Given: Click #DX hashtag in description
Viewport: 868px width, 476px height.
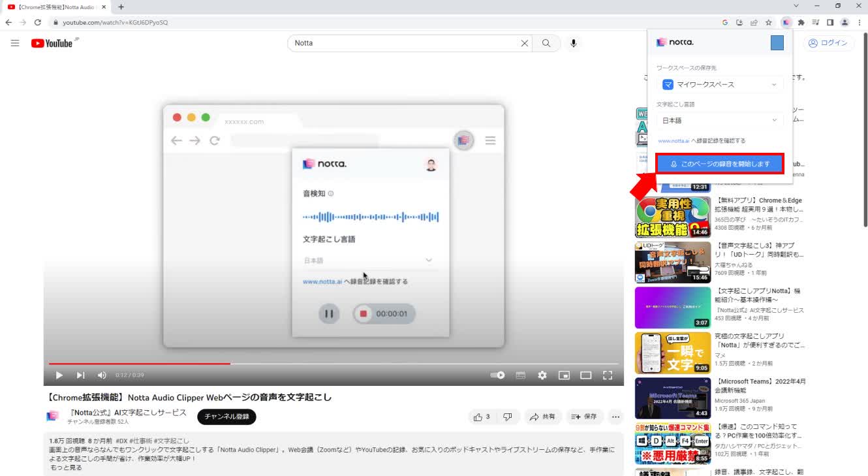Looking at the screenshot, I should point(121,441).
